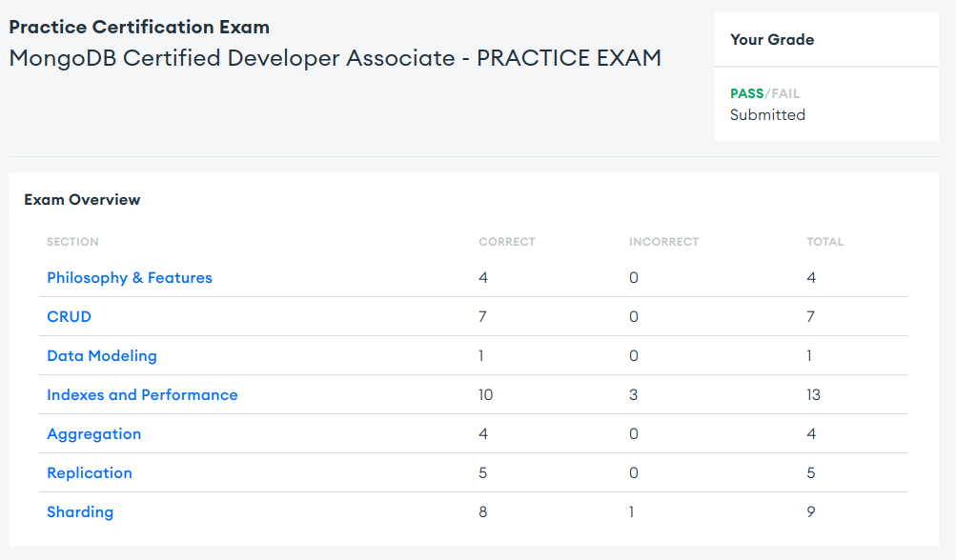View the Sharding section details

tap(80, 511)
